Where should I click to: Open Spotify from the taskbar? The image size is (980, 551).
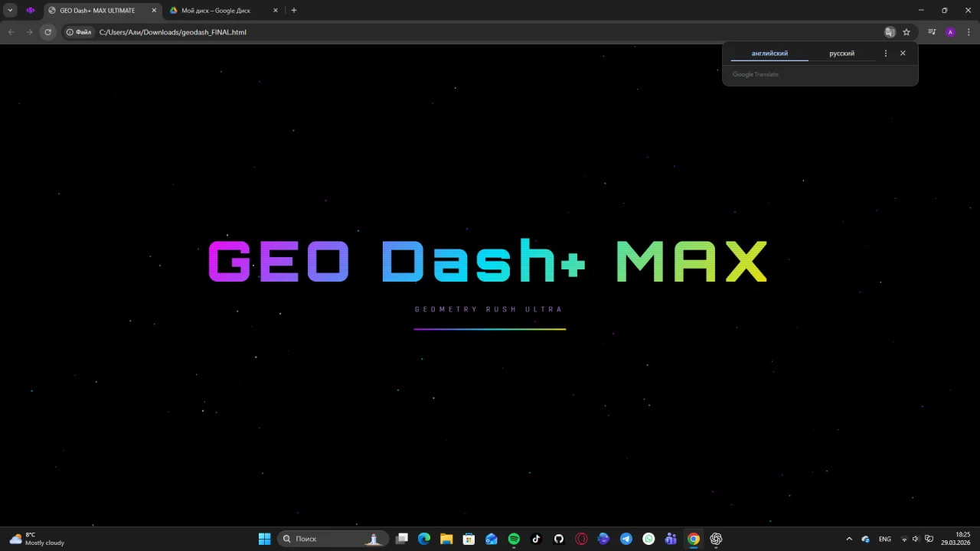point(514,539)
